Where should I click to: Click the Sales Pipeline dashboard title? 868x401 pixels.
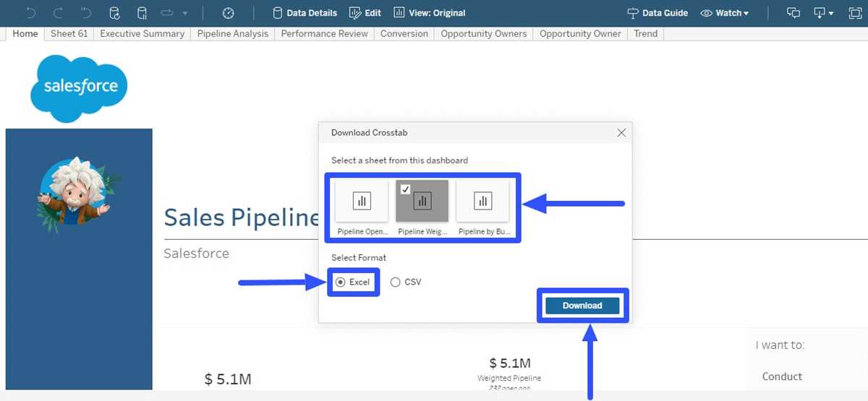point(242,217)
